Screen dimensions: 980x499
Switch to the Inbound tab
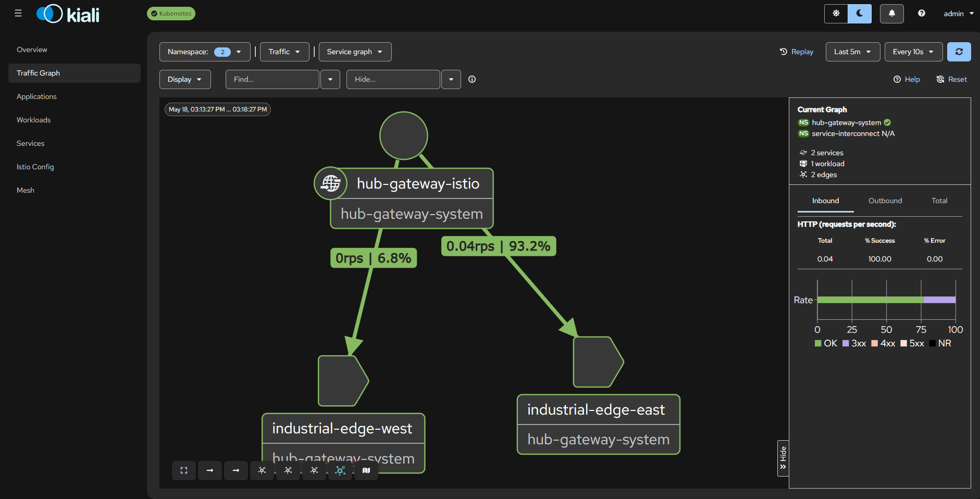[x=825, y=201]
